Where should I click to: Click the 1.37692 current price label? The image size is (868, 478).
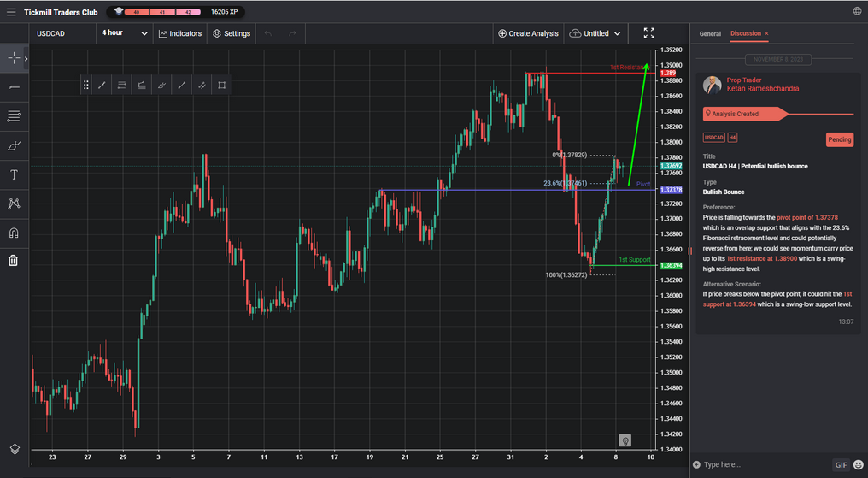(671, 166)
